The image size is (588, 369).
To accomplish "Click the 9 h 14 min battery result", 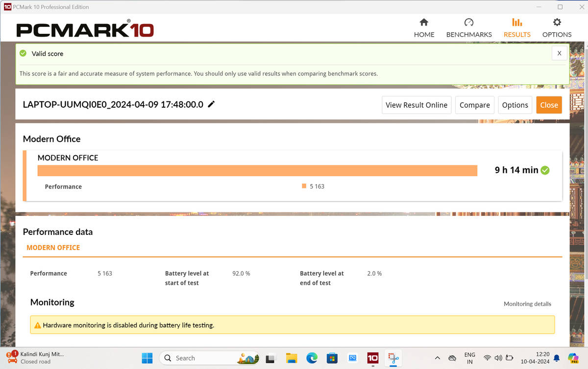I will point(516,170).
